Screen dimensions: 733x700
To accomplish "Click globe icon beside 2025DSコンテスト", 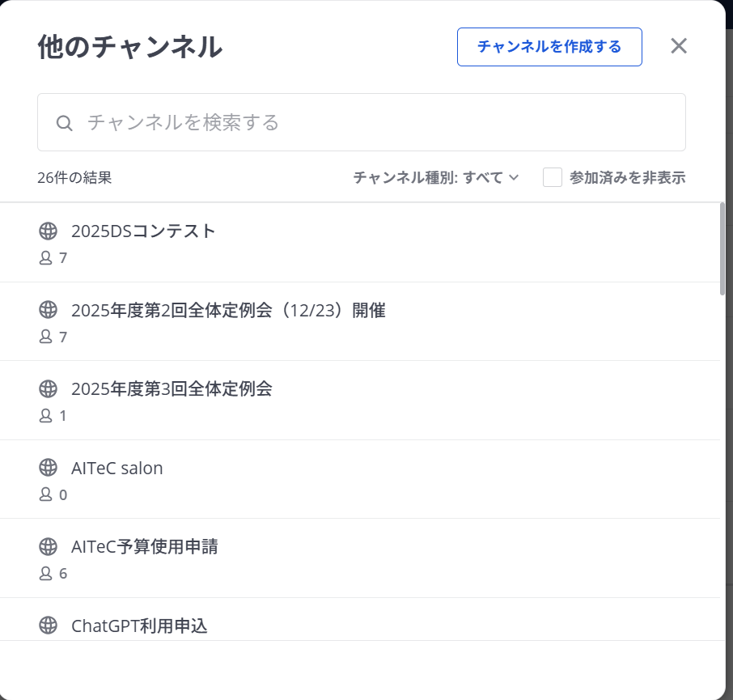I will click(x=48, y=231).
